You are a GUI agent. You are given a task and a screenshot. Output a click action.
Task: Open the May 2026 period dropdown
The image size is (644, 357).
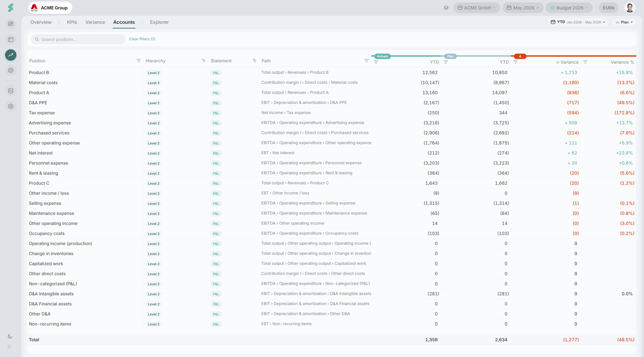click(523, 8)
